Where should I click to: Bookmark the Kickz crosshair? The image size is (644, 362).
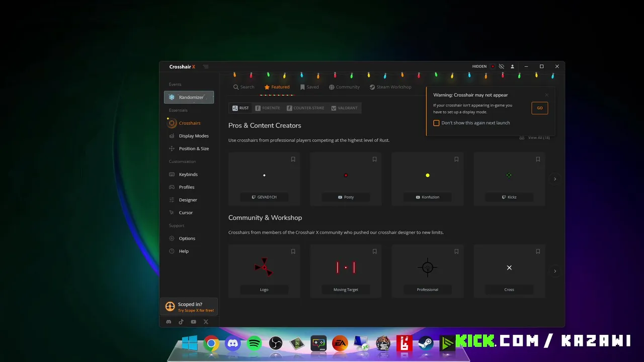[x=538, y=159]
